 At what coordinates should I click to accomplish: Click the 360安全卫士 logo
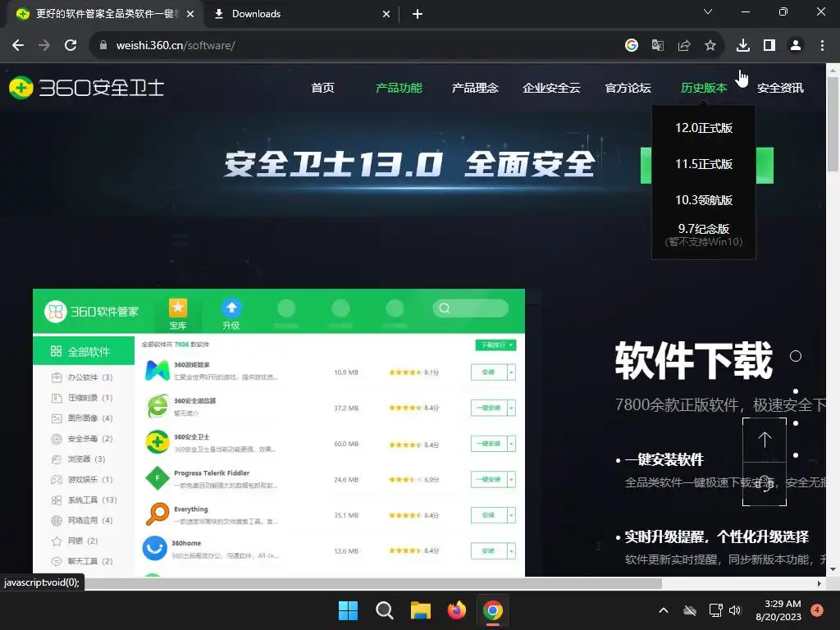coord(86,88)
